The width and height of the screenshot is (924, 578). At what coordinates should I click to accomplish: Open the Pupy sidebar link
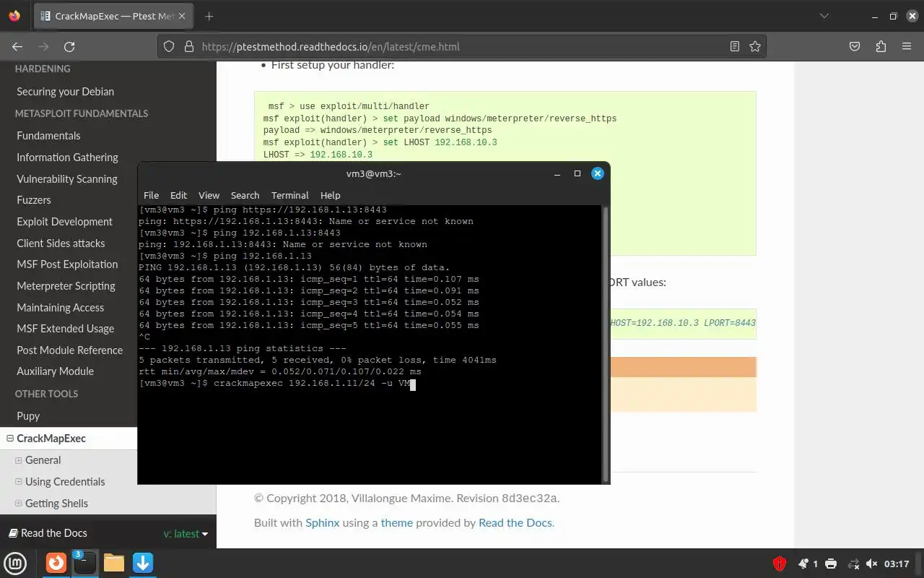(x=28, y=416)
